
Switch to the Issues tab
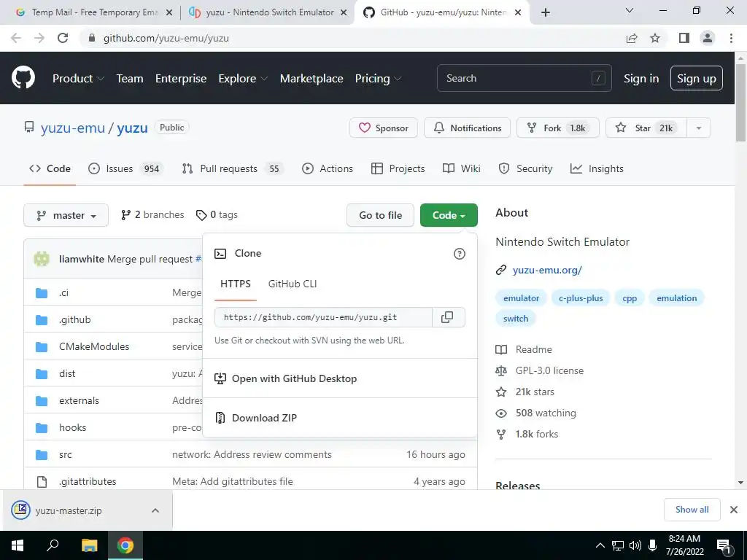(x=126, y=168)
